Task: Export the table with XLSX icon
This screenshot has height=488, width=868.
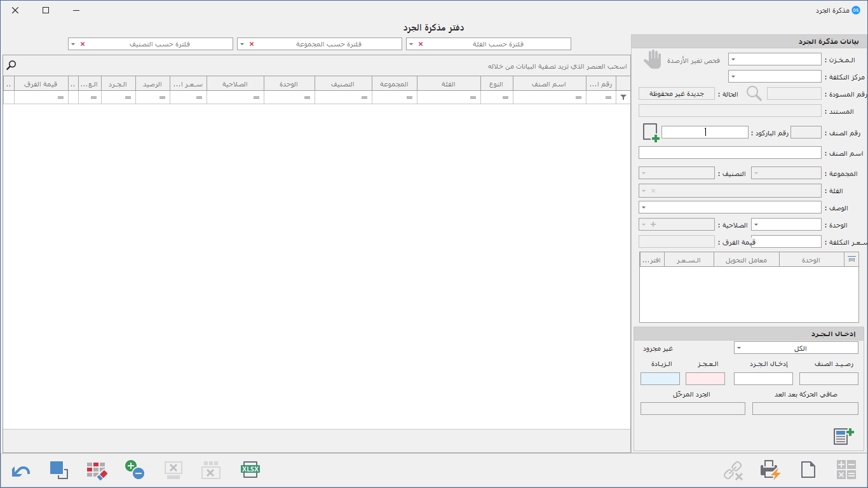Action: tap(250, 470)
